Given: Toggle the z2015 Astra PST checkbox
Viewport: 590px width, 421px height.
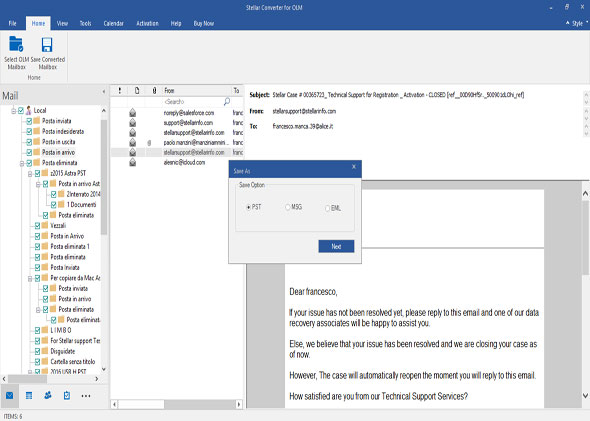Looking at the screenshot, I should [x=37, y=173].
